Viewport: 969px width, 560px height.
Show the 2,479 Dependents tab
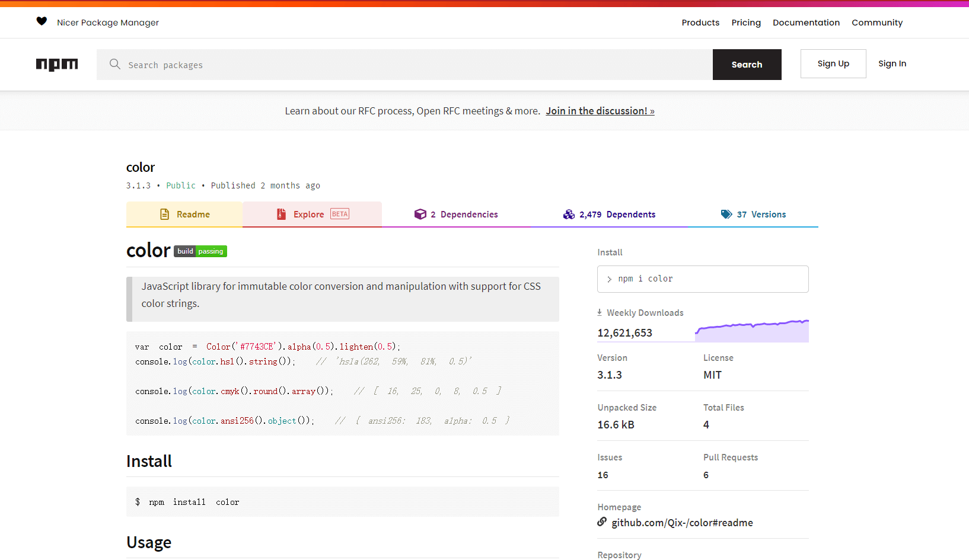click(x=609, y=215)
